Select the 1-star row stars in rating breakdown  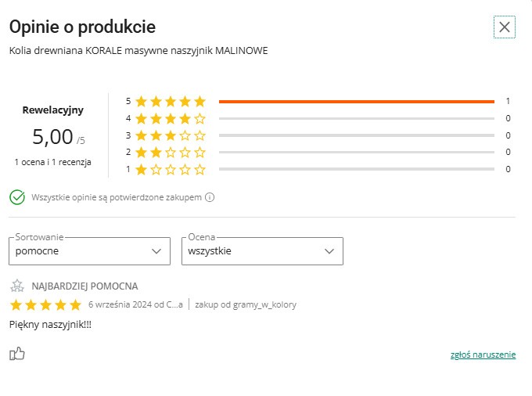pyautogui.click(x=170, y=169)
